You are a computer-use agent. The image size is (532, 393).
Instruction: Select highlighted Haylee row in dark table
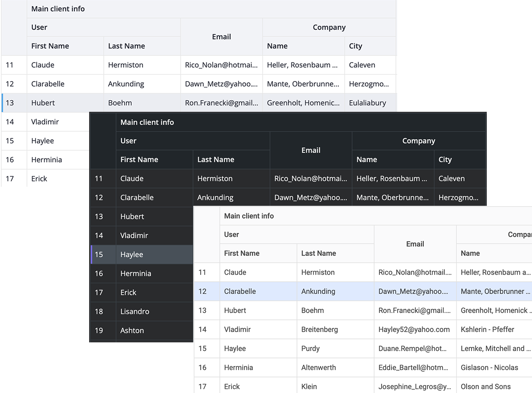click(142, 255)
